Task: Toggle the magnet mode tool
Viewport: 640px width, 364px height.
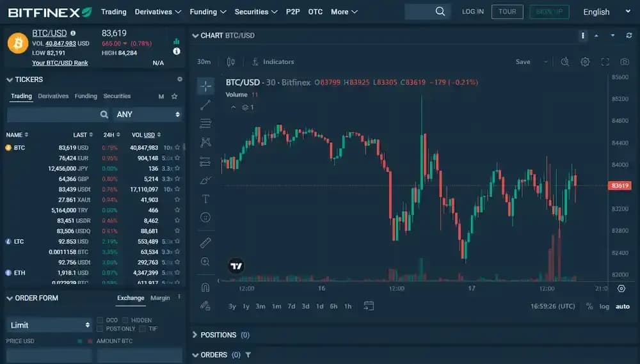Action: pos(205,287)
